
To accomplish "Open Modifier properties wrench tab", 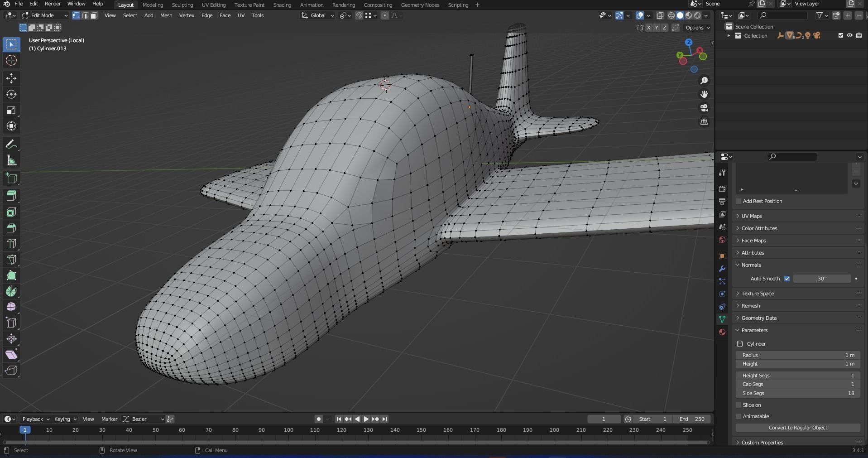I will [x=722, y=269].
